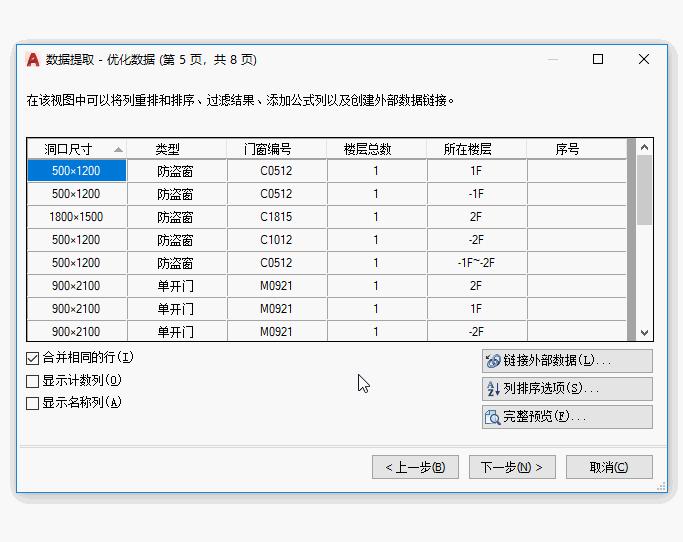Select the 900×2100 cell in the 2F 单开门 row
The width and height of the screenshot is (683, 542).
click(77, 286)
